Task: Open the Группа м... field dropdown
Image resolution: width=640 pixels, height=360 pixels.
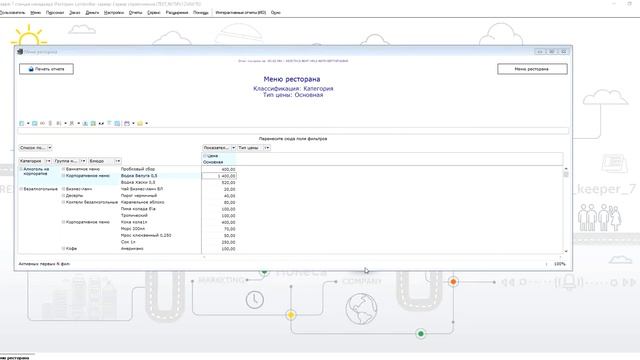Action: (83, 161)
